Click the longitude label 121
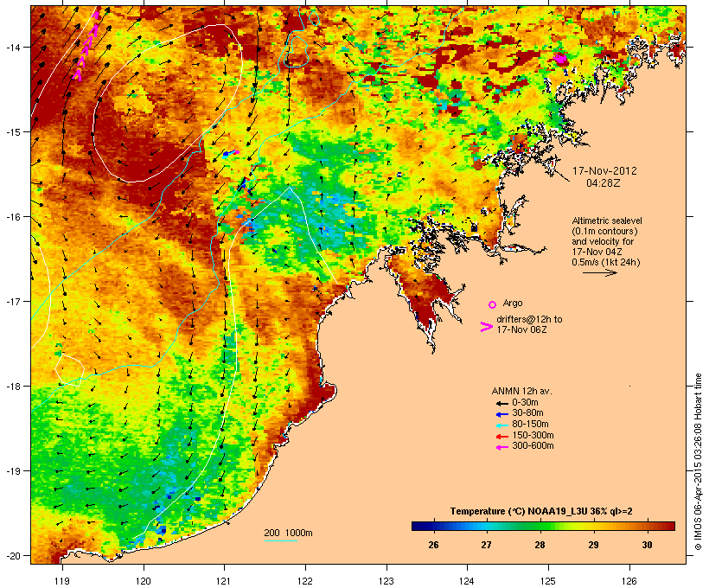709x588 pixels. (x=224, y=581)
